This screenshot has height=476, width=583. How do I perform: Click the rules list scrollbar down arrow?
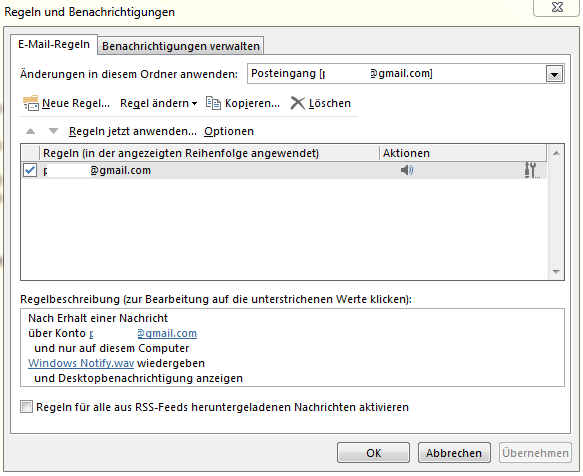(x=556, y=272)
